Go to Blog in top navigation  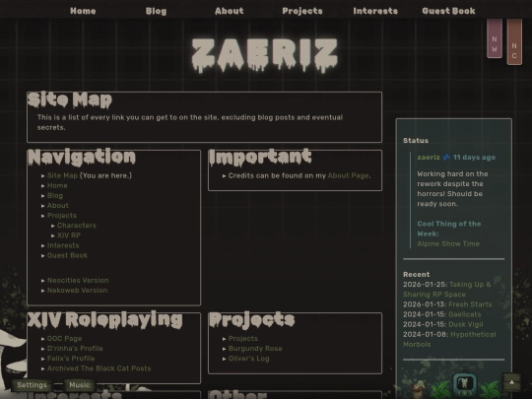(156, 11)
